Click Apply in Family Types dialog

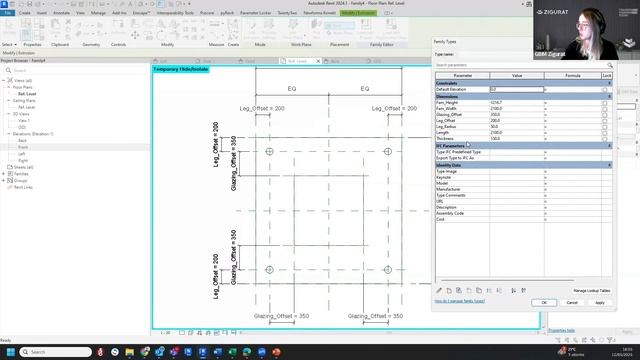(x=600, y=302)
